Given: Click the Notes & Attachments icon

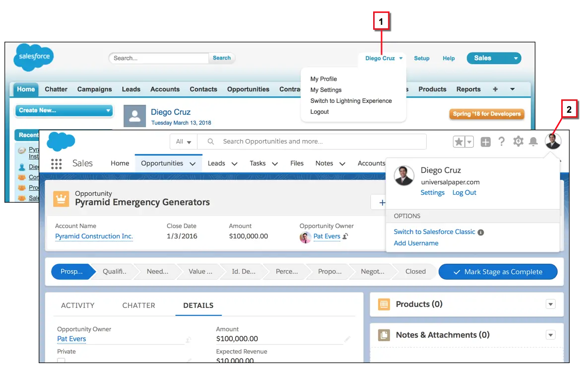Looking at the screenshot, I should pyautogui.click(x=384, y=335).
